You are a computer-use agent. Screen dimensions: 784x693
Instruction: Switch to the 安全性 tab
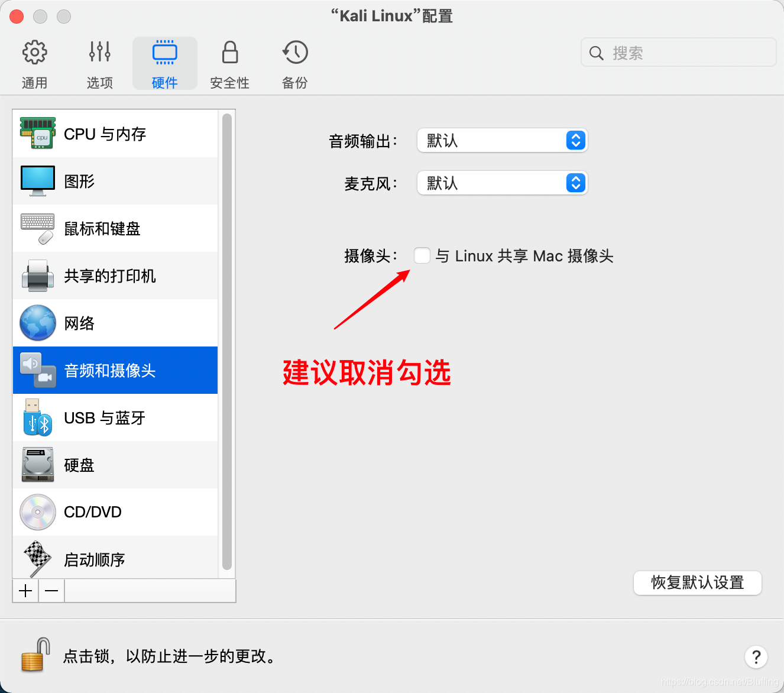point(229,62)
